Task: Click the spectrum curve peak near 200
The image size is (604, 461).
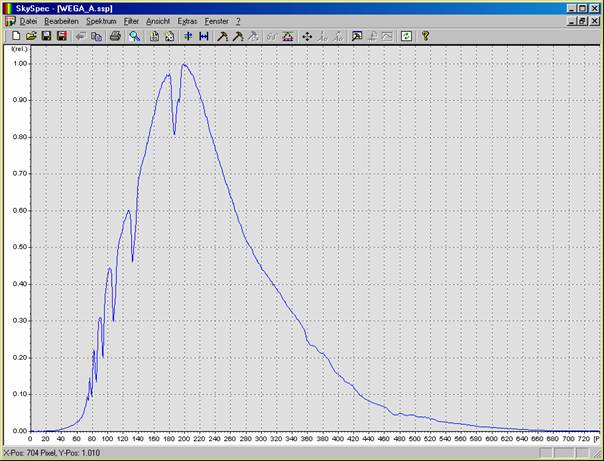Action: [184, 65]
